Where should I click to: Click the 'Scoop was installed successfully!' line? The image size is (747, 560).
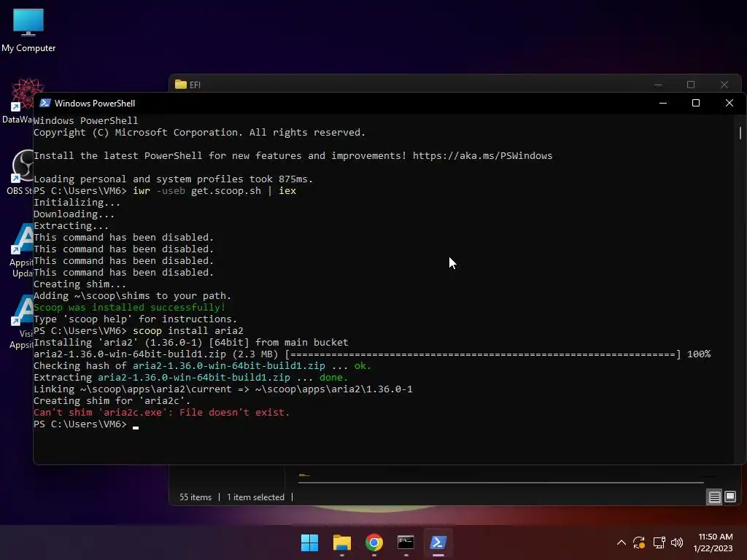(130, 308)
